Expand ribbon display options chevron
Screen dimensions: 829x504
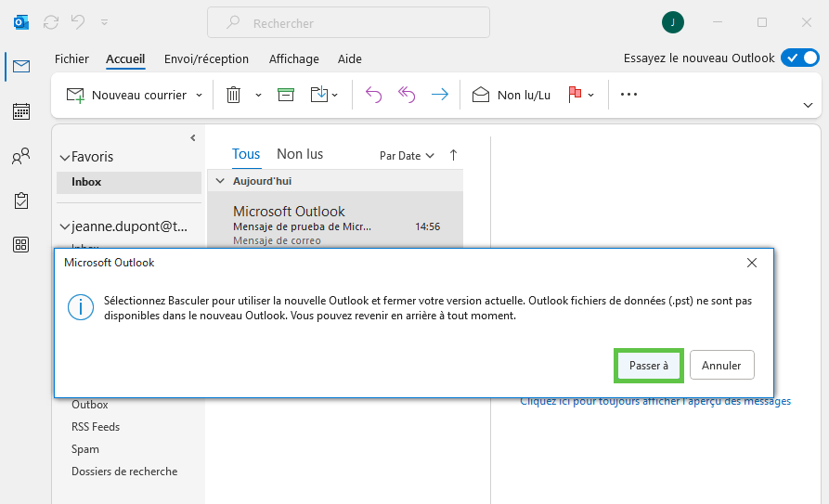(x=808, y=105)
